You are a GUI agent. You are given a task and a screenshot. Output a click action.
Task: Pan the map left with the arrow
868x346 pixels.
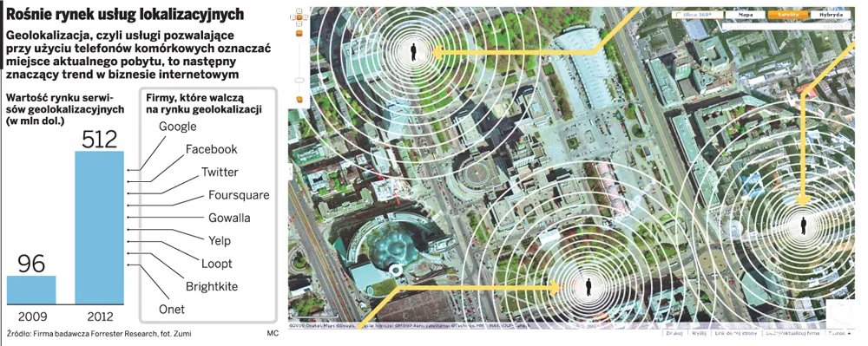pyautogui.click(x=293, y=17)
